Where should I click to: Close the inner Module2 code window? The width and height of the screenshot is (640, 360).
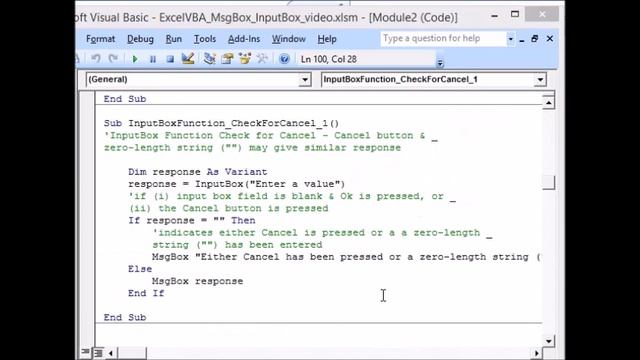coord(550,39)
